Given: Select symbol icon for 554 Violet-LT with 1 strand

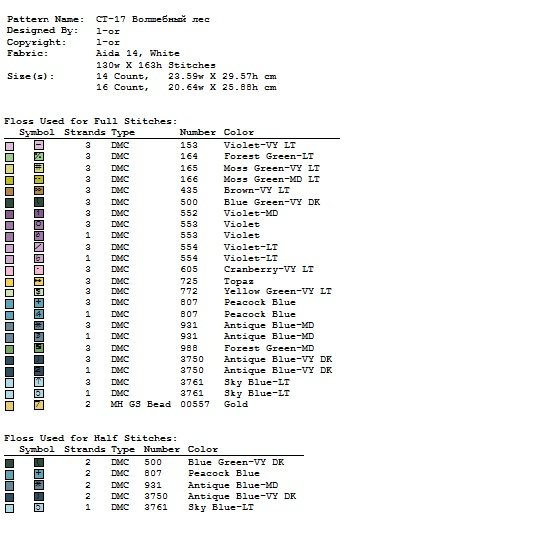Looking at the screenshot, I should coord(39,259).
